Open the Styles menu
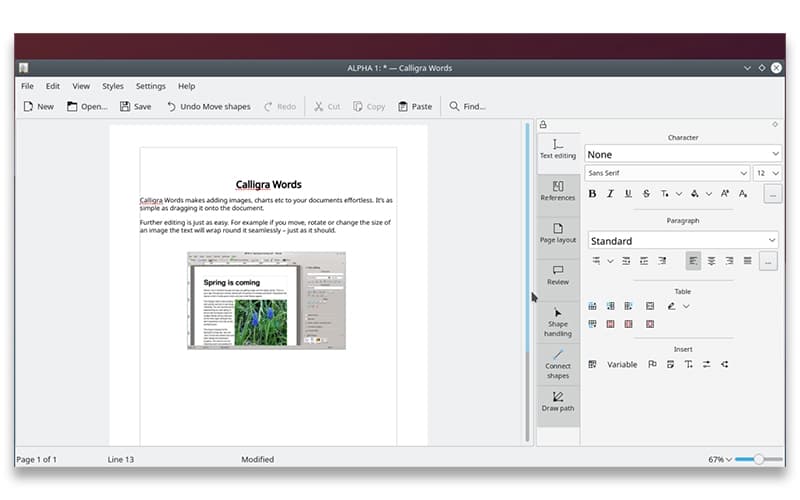800x500 pixels. [x=113, y=86]
